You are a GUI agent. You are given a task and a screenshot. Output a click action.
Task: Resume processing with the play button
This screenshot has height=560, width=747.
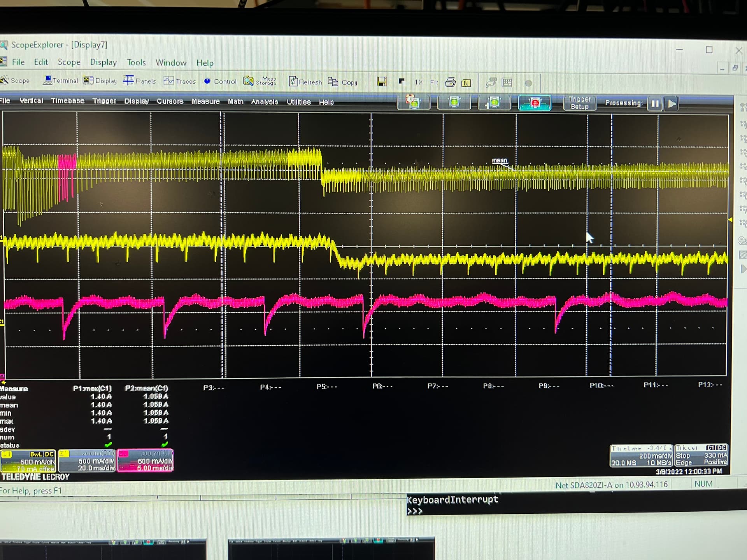click(672, 104)
